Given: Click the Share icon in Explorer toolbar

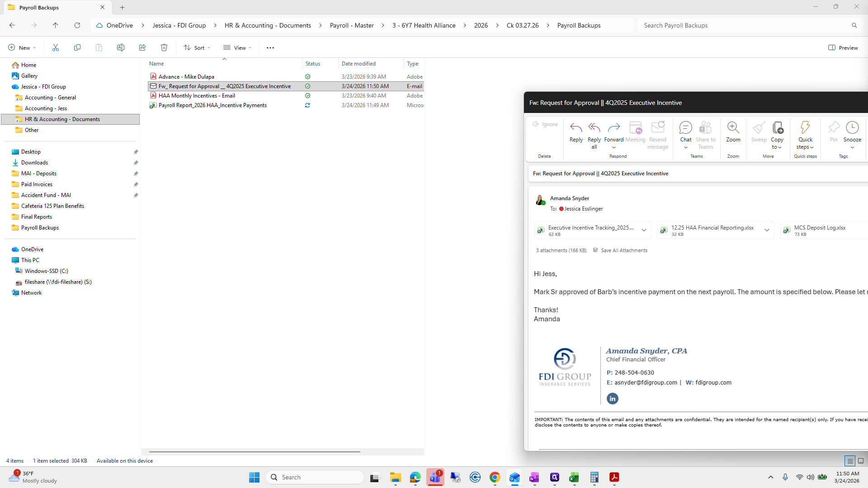Looking at the screenshot, I should (142, 47).
